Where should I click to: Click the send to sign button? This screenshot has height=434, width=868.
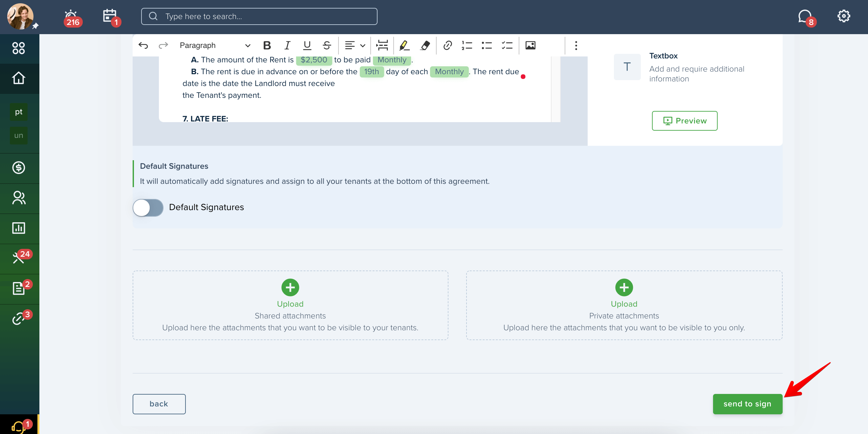pyautogui.click(x=748, y=404)
